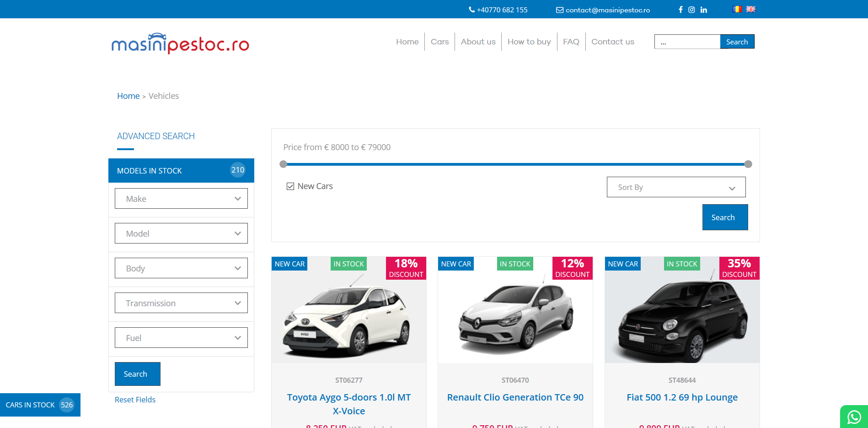This screenshot has width=868, height=428.
Task: Open the Facebook social icon
Action: pos(680,10)
